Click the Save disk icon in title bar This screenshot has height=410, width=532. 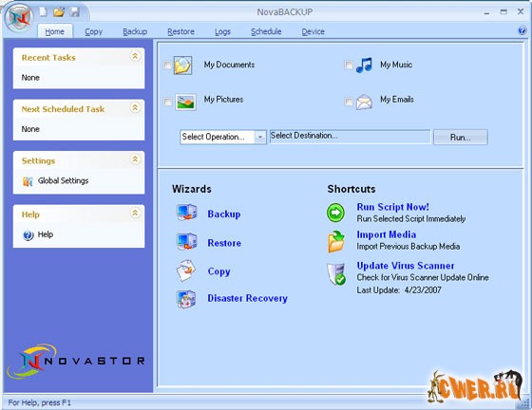[x=75, y=12]
